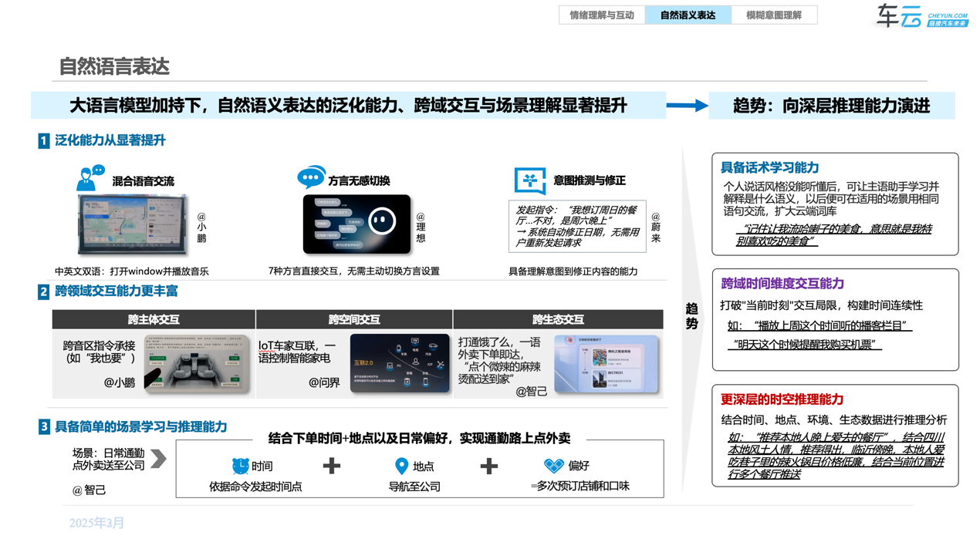980x549 pixels.
Task: Click the 意图推测 command example text box
Action: (577, 226)
